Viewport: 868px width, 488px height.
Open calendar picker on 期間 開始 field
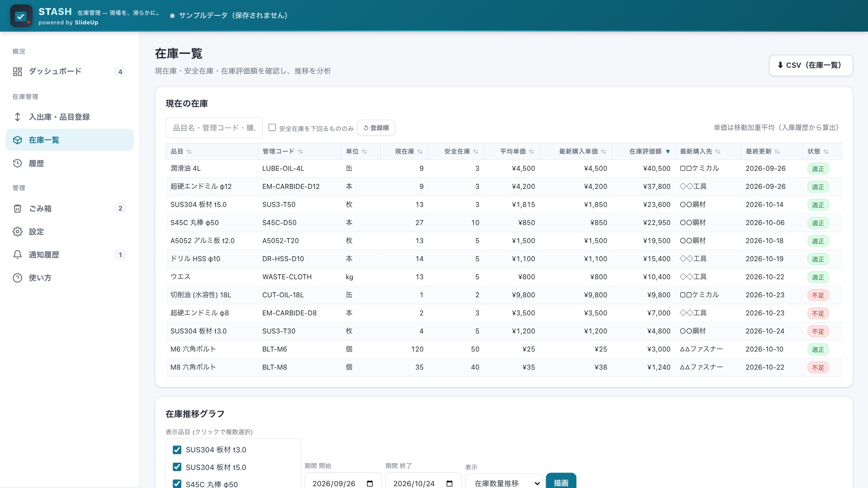[x=370, y=483]
